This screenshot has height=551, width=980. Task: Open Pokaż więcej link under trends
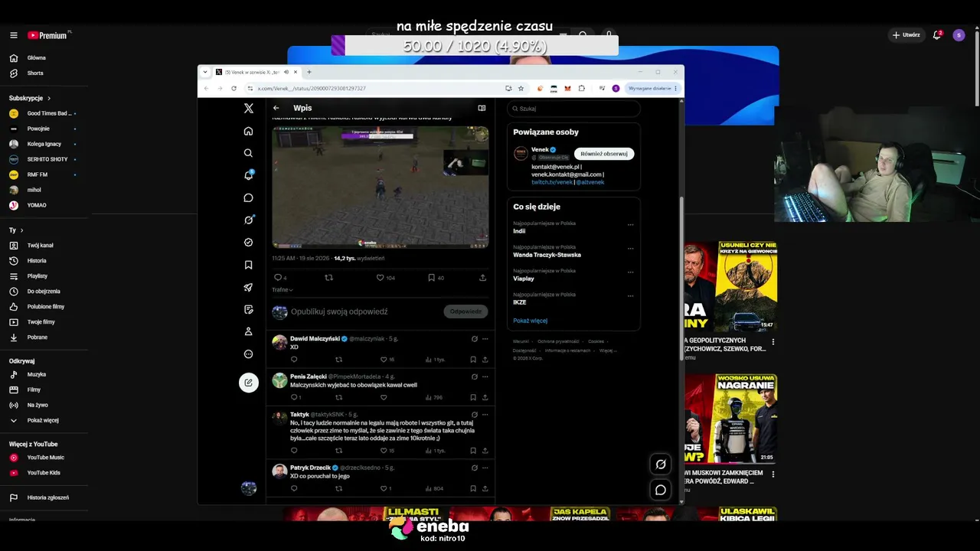[x=530, y=321]
